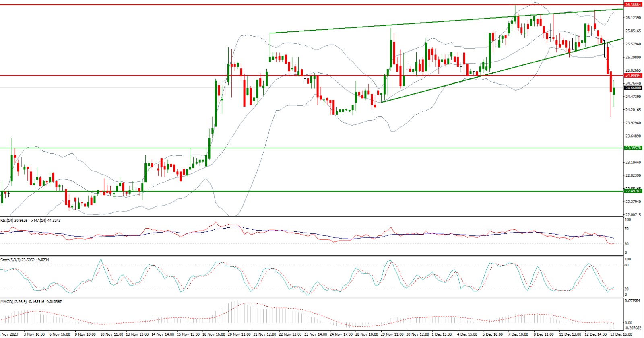This screenshot has width=644, height=338.
Task: Select the 24.90894 red price tag
Action: (x=633, y=76)
